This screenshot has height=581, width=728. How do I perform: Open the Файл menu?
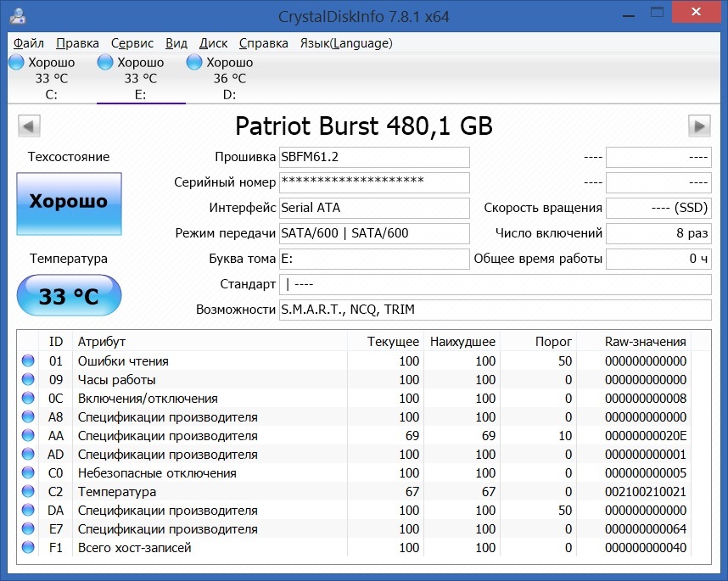pos(29,43)
